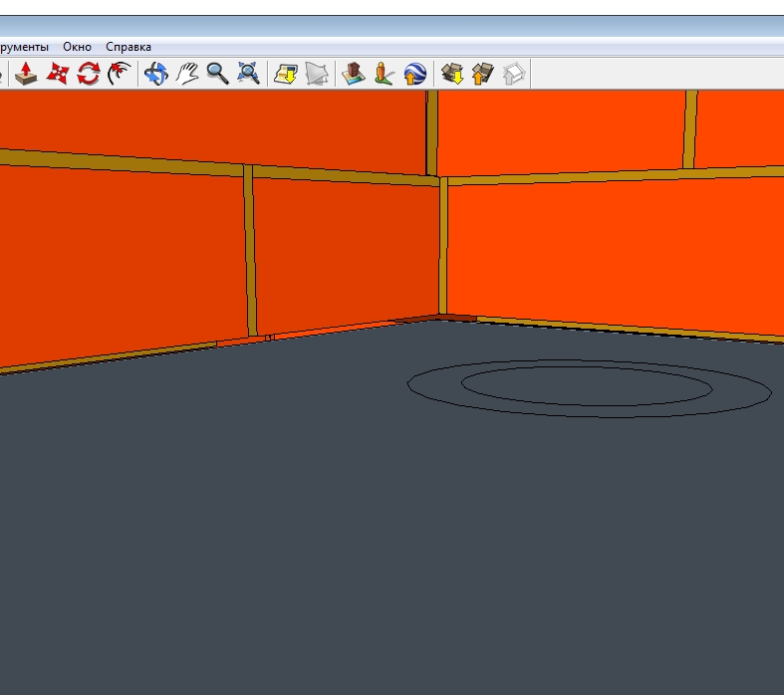Choose the Rotate tool
This screenshot has height=695, width=784.
[x=89, y=74]
